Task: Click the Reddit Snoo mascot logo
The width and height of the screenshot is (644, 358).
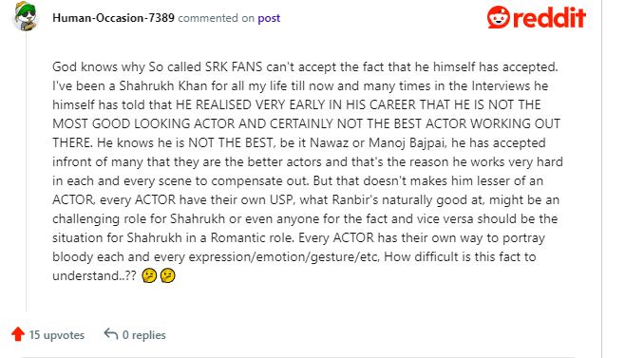Action: coord(498,17)
